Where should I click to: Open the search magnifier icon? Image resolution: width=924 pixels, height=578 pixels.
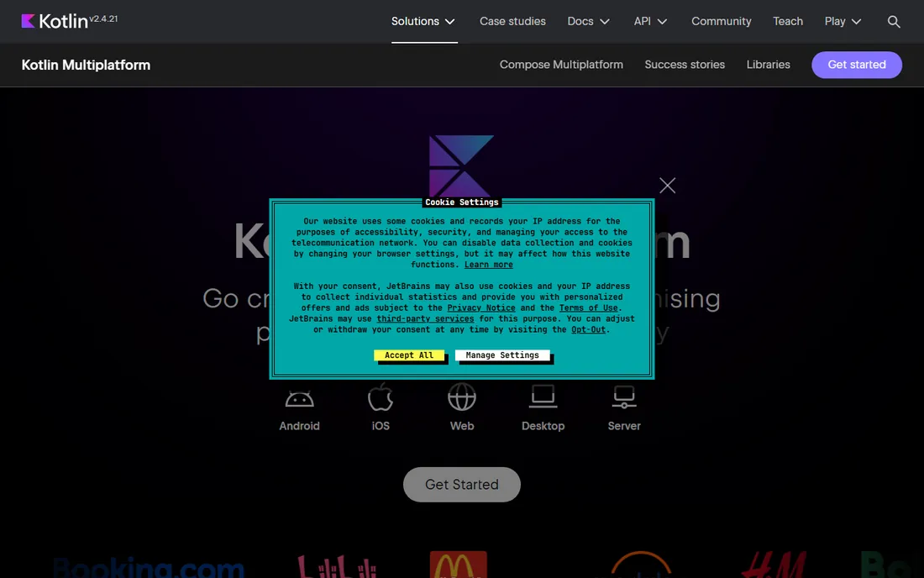tap(894, 22)
